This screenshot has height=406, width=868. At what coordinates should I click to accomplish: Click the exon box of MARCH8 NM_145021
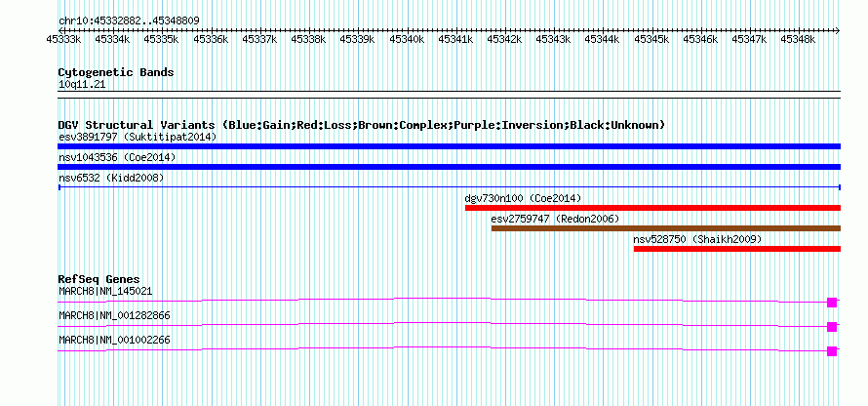[832, 303]
